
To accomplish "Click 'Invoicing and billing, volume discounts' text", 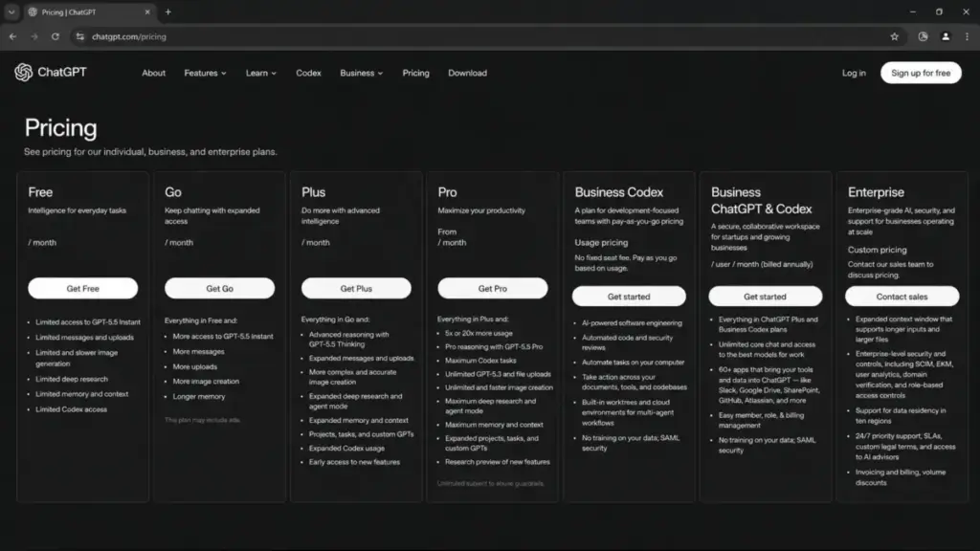I will (901, 478).
